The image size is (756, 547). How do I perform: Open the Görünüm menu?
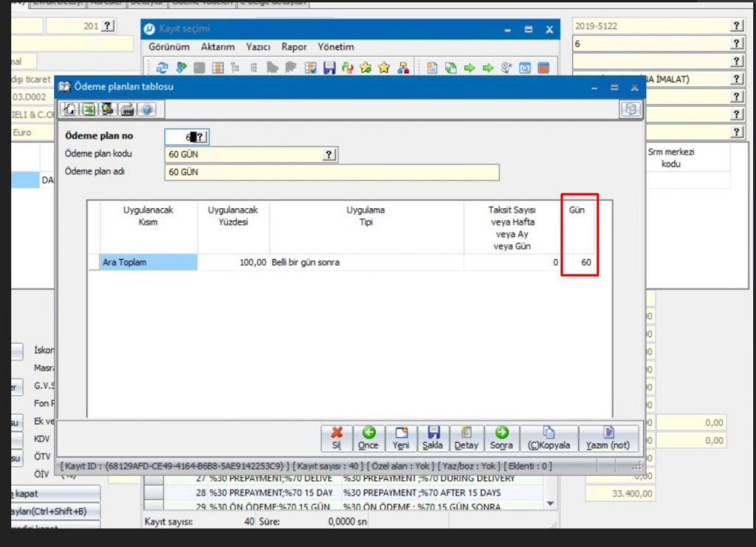point(169,47)
